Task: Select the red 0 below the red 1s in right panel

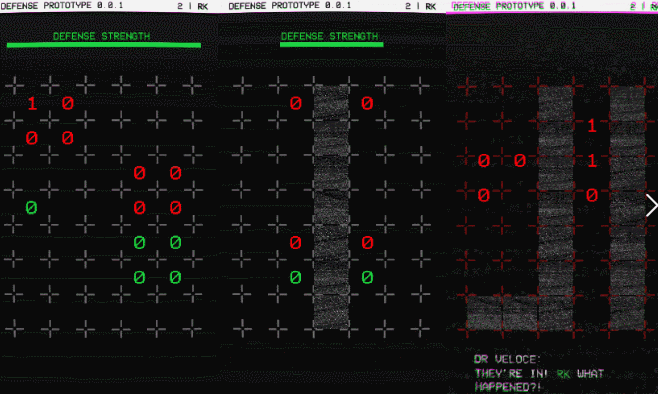Action: 592,195
